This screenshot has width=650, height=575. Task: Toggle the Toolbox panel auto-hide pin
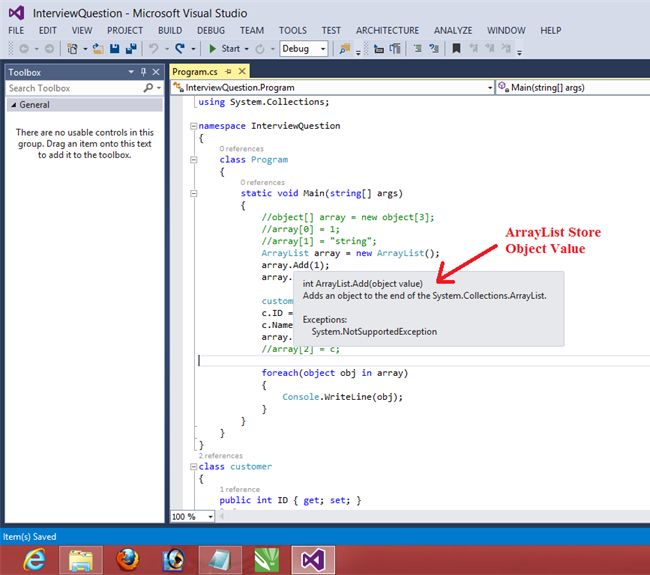point(143,72)
